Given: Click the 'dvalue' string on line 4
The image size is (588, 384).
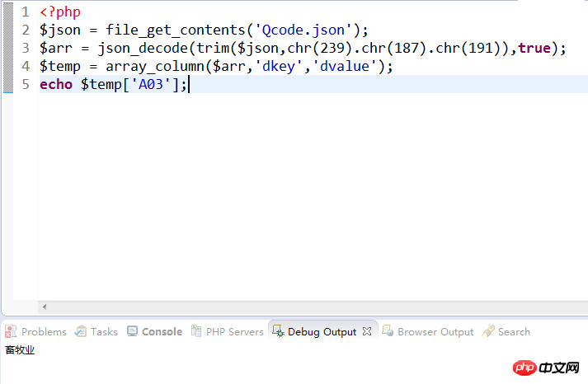Looking at the screenshot, I should click(344, 66).
